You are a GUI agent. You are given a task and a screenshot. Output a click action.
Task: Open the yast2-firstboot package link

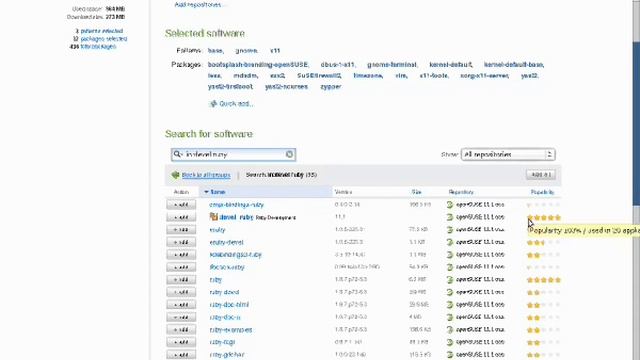(x=230, y=87)
